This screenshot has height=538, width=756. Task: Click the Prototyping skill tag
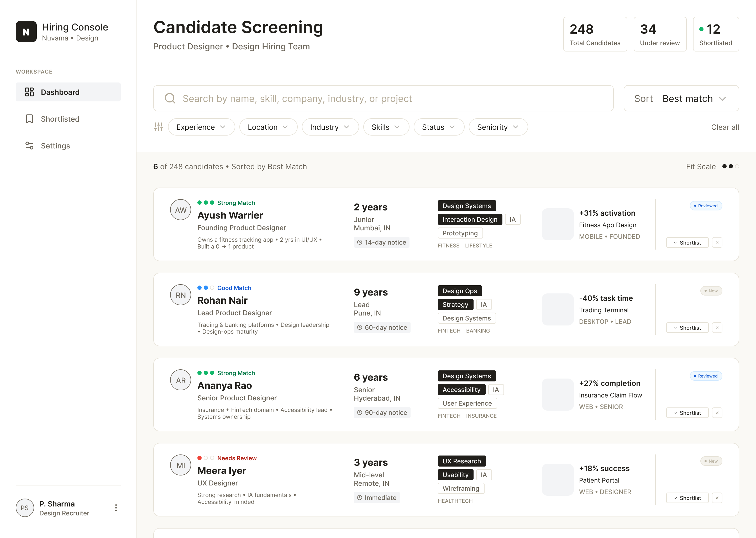click(460, 233)
